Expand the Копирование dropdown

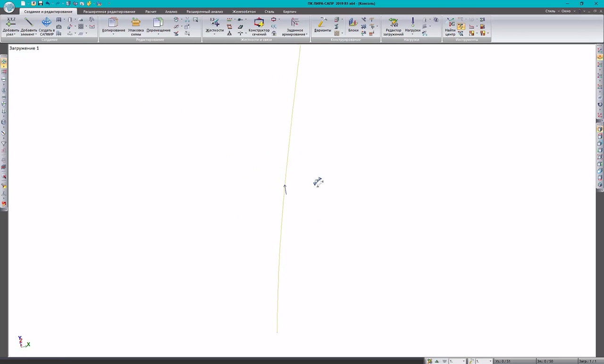pyautogui.click(x=113, y=34)
